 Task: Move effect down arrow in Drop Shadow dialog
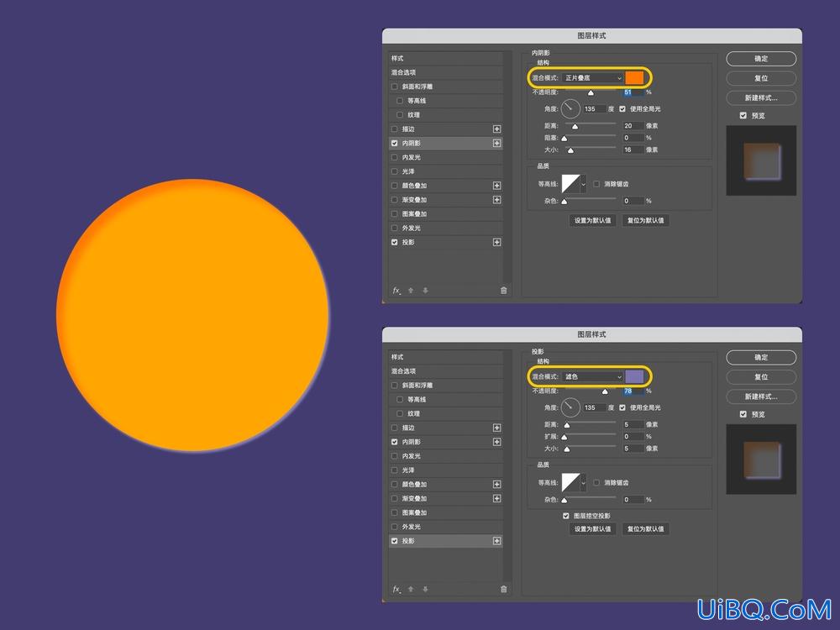coord(425,590)
